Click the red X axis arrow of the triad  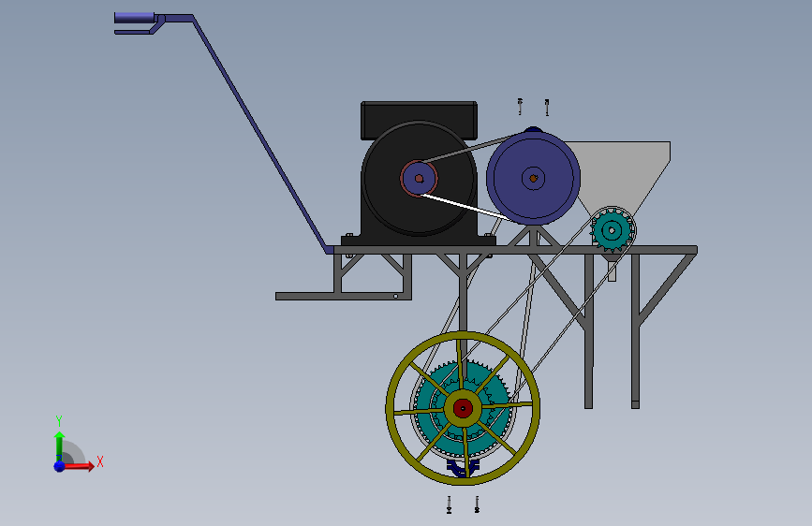point(79,466)
